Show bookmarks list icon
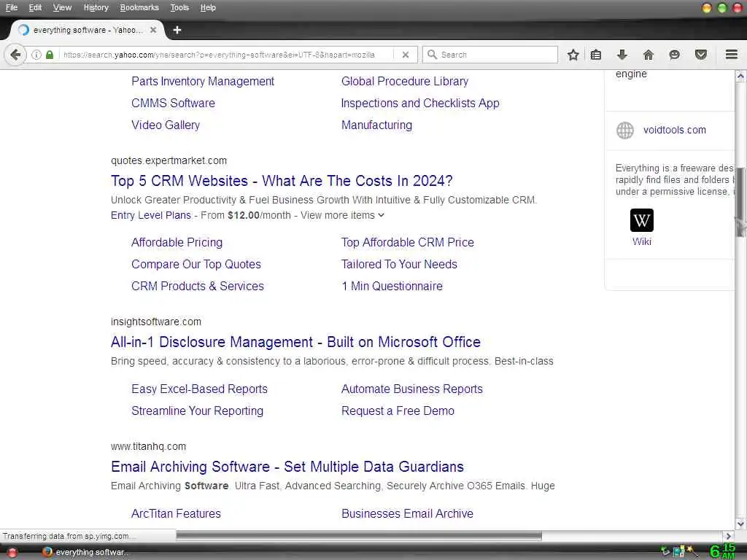The height and width of the screenshot is (560, 747). tap(595, 55)
